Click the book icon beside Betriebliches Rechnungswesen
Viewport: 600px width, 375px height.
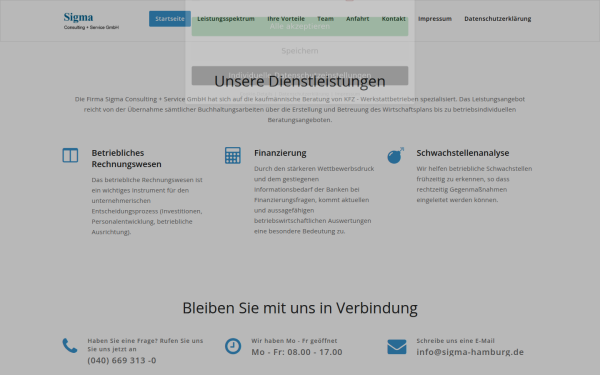coord(70,155)
